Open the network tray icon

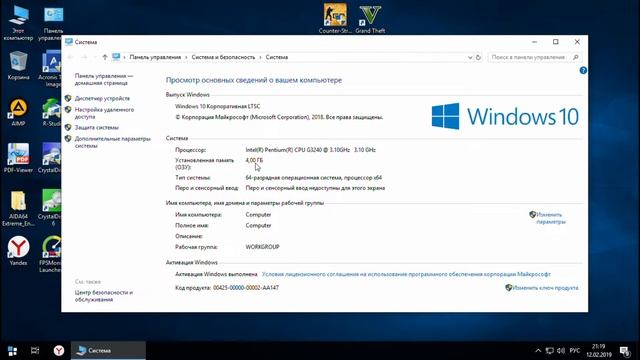(x=550, y=351)
